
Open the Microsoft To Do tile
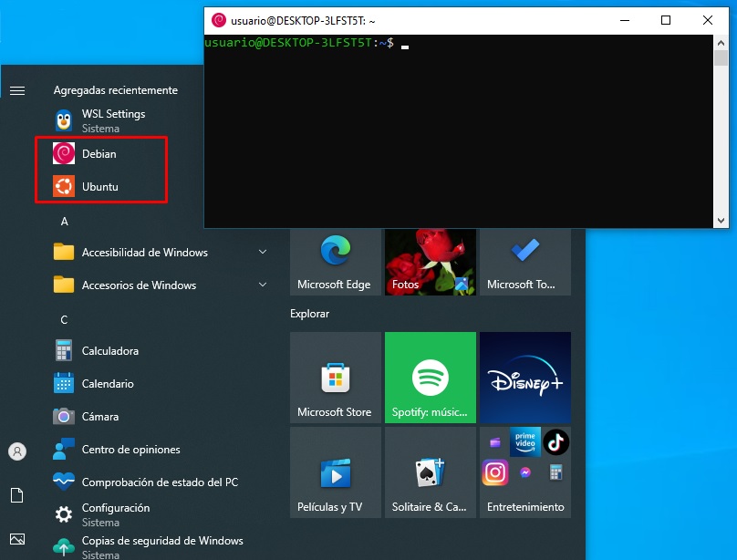pyautogui.click(x=525, y=262)
